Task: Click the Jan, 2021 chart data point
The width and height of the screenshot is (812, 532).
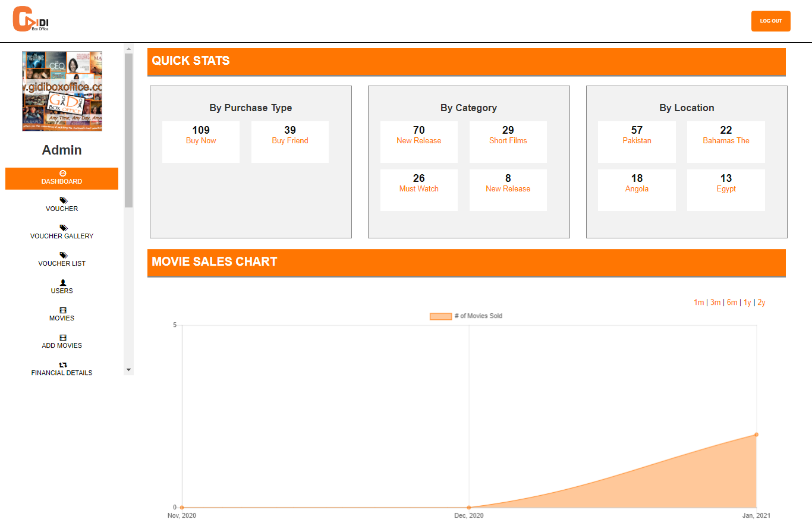Action: coord(756,435)
